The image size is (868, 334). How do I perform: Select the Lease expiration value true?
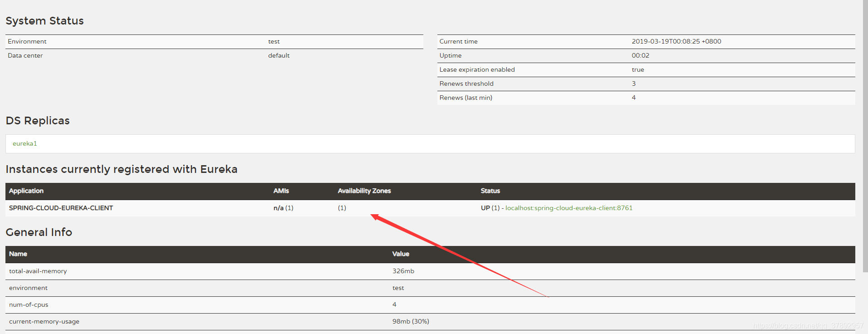point(638,69)
